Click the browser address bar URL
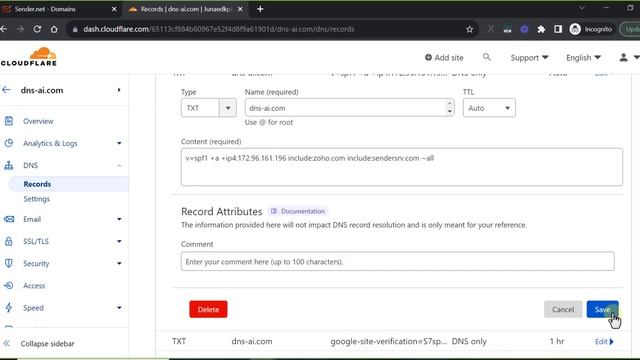Viewport: 640px width, 360px height. tap(219, 29)
